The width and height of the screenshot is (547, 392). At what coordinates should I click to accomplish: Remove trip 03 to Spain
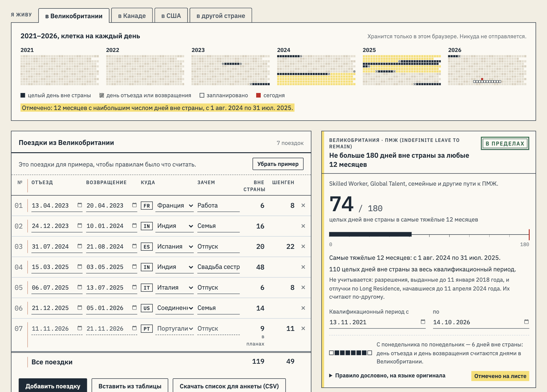click(x=303, y=246)
